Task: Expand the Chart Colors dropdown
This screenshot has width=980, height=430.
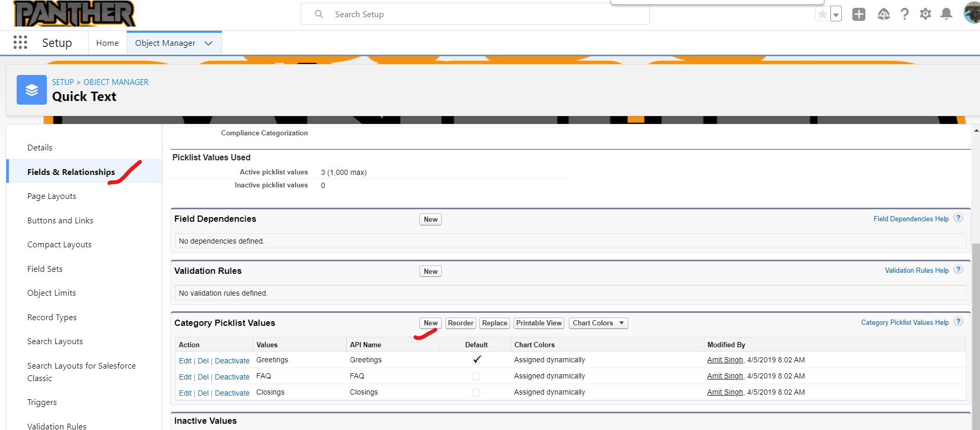Action: tap(598, 323)
